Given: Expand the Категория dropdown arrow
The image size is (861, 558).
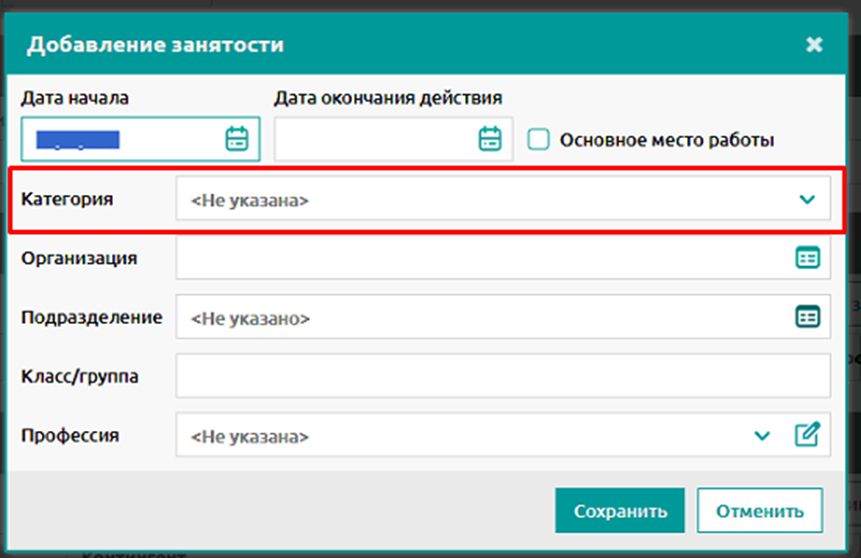Looking at the screenshot, I should click(x=807, y=199).
